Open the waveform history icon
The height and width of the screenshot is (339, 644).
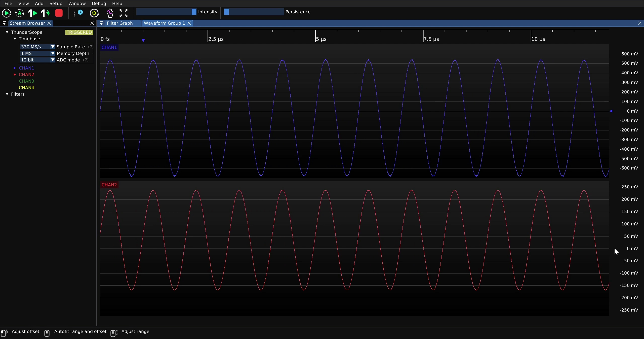point(78,13)
